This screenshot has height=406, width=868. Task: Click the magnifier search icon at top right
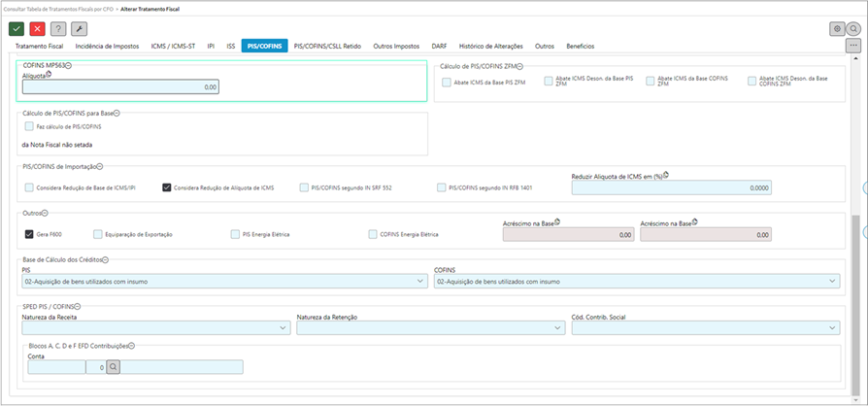[x=853, y=29]
